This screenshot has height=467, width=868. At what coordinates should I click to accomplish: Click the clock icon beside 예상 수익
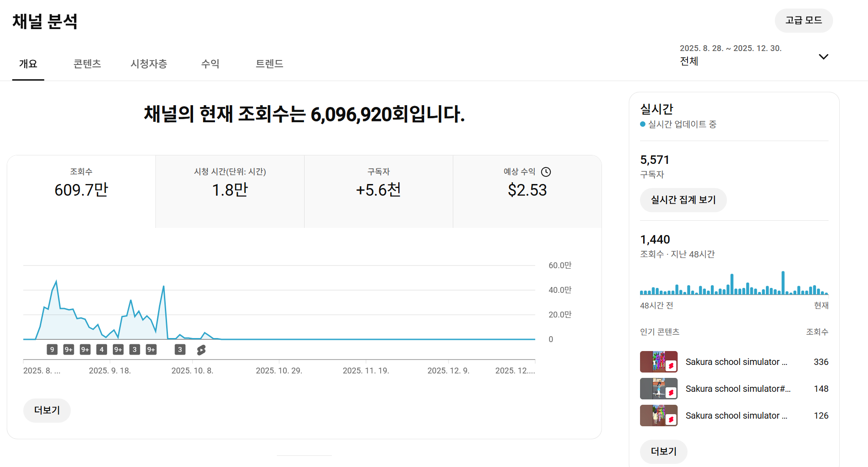[x=546, y=172]
